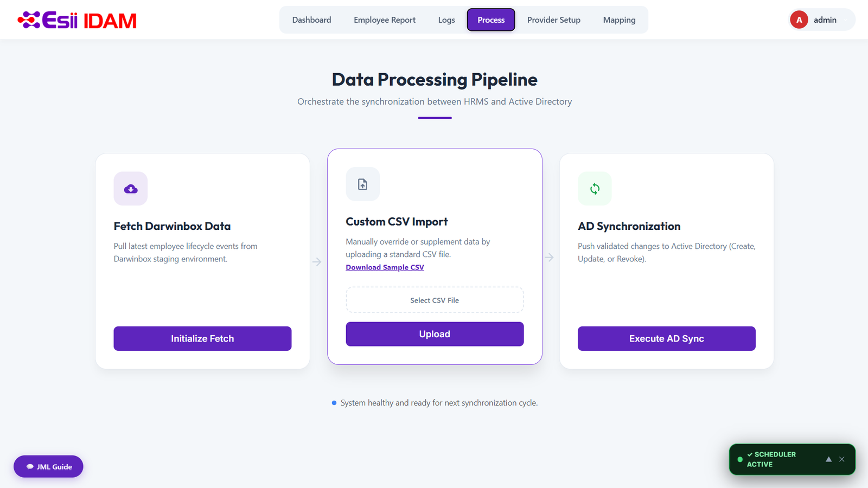Screen dimensions: 868x488
Task: Expand the scheduler widget with triangle arrow
Action: 828,459
